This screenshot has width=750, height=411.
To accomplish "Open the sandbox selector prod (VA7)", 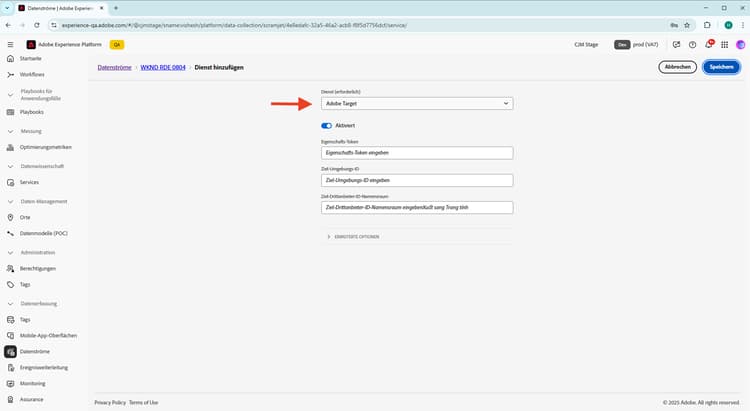I will 636,44.
